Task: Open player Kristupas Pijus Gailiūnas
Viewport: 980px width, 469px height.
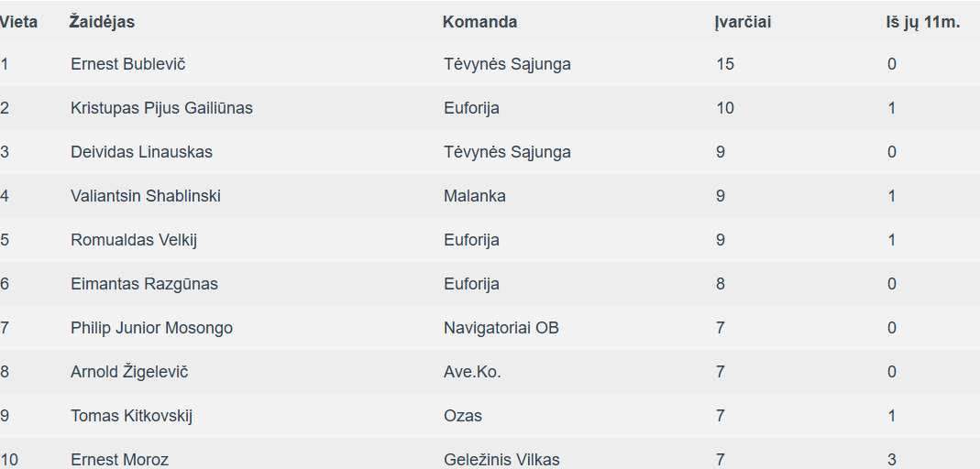Action: (162, 108)
